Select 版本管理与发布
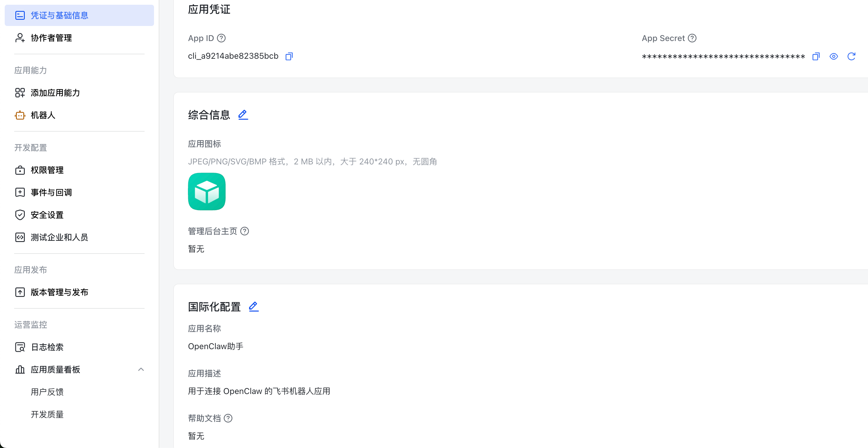868x448 pixels. [59, 292]
